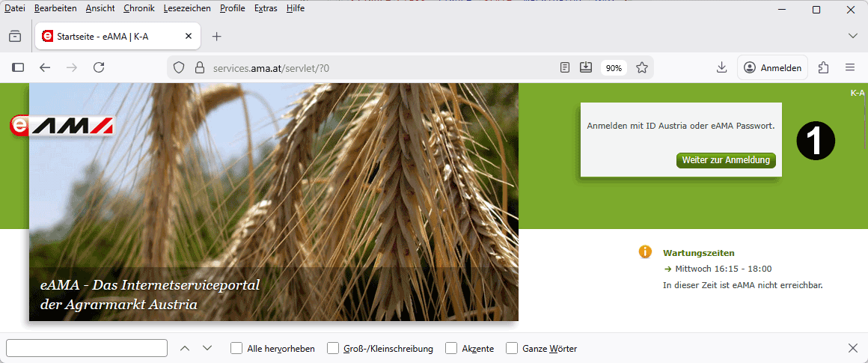Screen dimensions: 868x363
Task: Click 'In dieser Zeit ist eAMA nicht erreichbar.' text
Action: (743, 285)
